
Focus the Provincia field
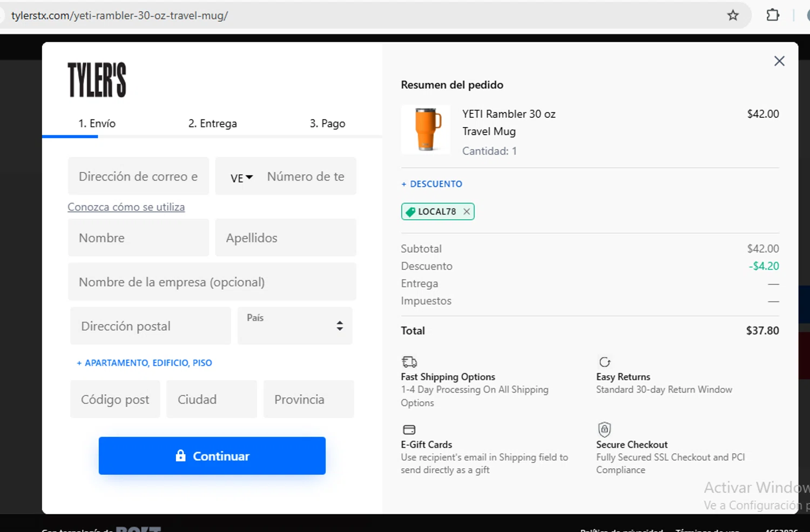click(x=309, y=399)
